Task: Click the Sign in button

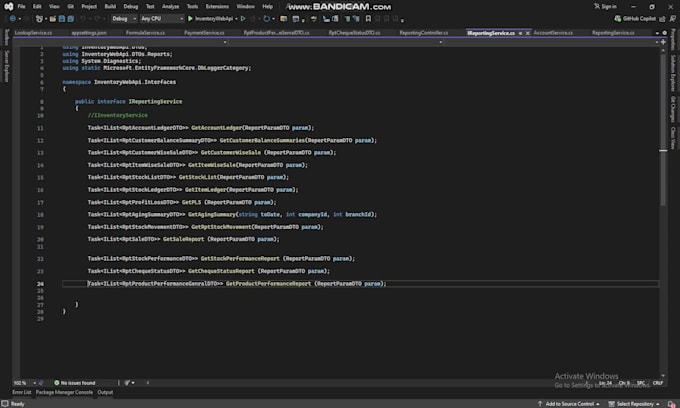Action: pyautogui.click(x=605, y=7)
